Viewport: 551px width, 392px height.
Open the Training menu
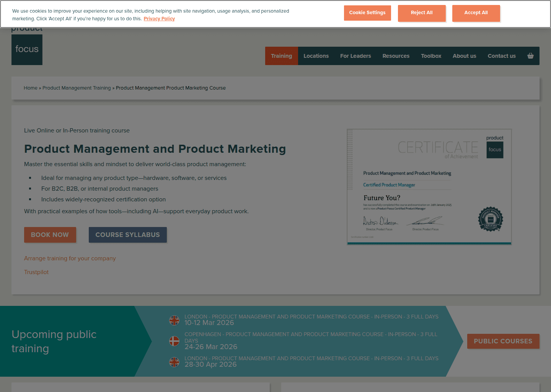click(281, 56)
